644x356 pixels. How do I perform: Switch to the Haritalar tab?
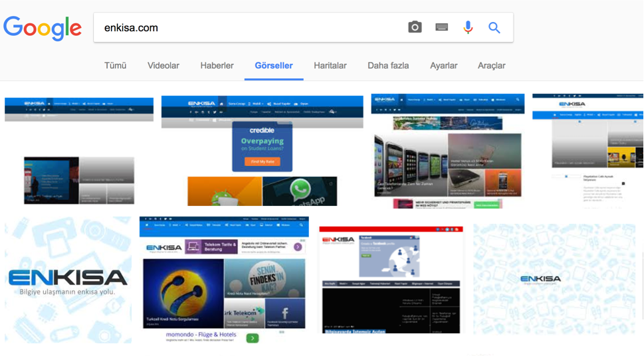(330, 66)
